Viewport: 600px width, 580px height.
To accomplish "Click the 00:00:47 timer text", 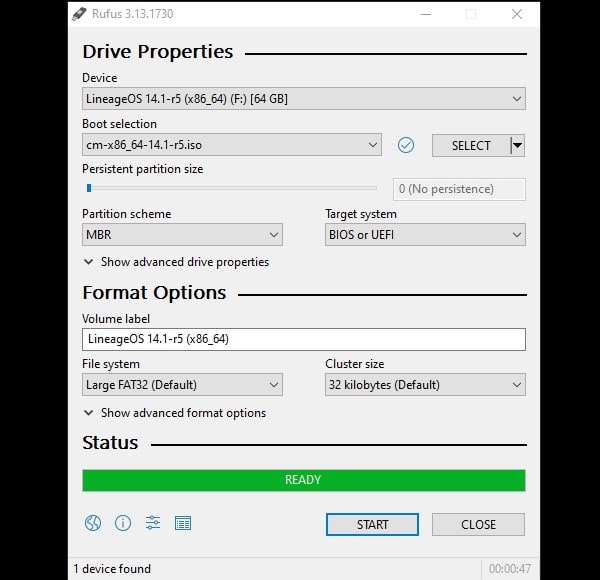I will (x=510, y=569).
